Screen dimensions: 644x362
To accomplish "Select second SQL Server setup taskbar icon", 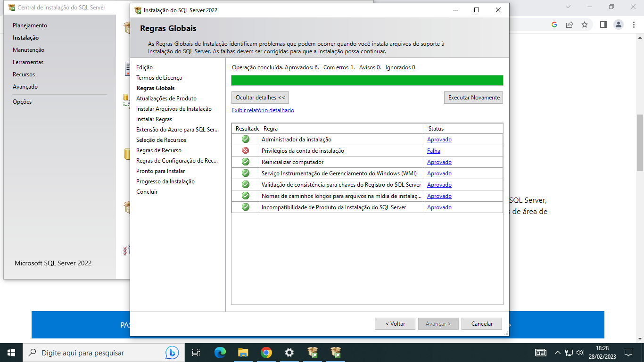I will point(336,353).
